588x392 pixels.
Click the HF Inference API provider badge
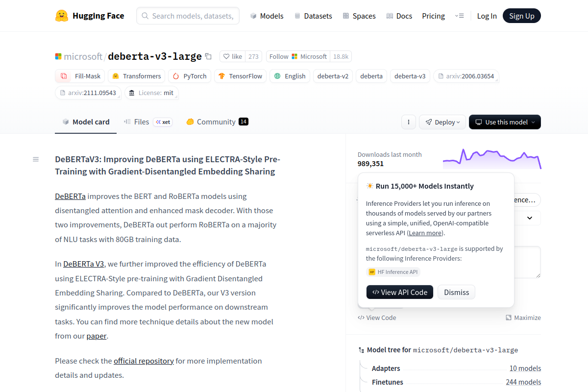393,271
